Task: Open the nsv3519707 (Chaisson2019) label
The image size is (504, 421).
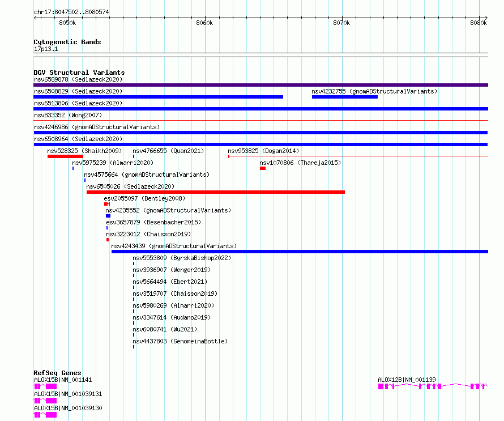Action: 175,294
